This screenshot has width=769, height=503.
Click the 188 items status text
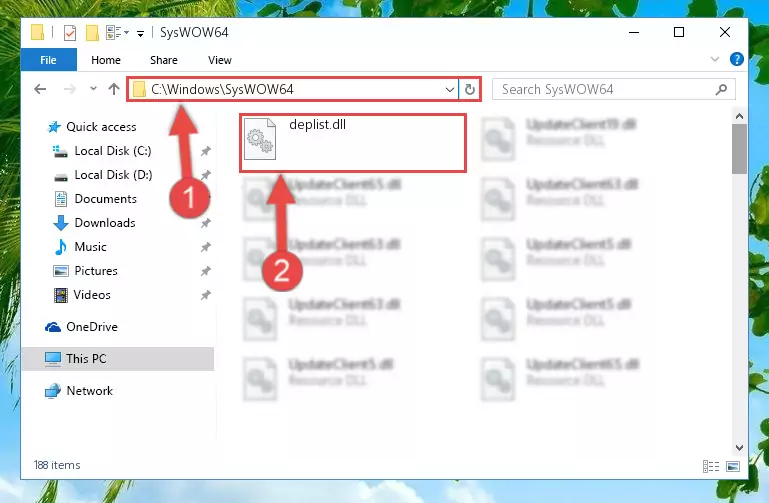57,465
